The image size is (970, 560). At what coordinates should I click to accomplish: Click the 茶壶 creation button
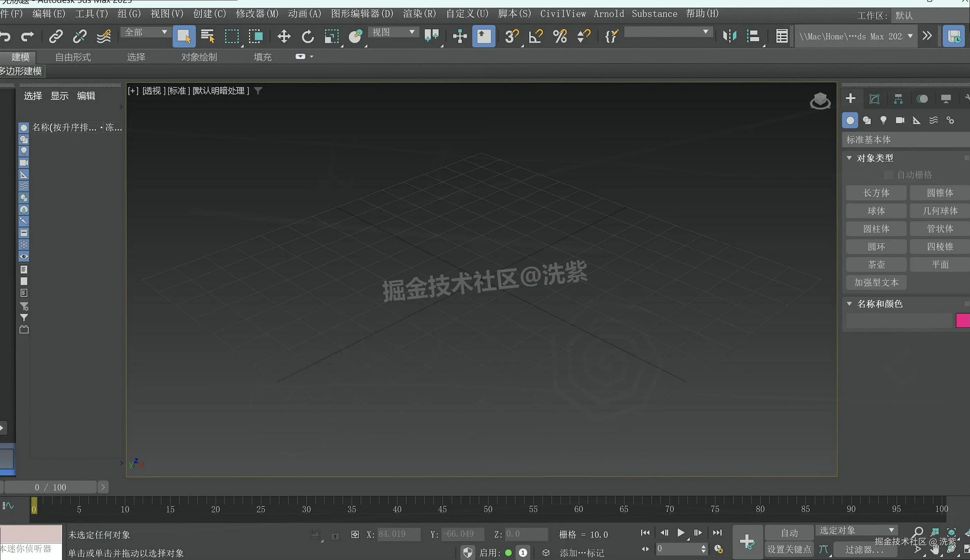(876, 264)
